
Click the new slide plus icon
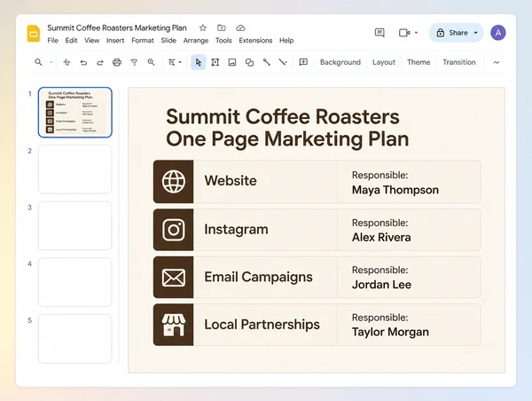coord(66,62)
